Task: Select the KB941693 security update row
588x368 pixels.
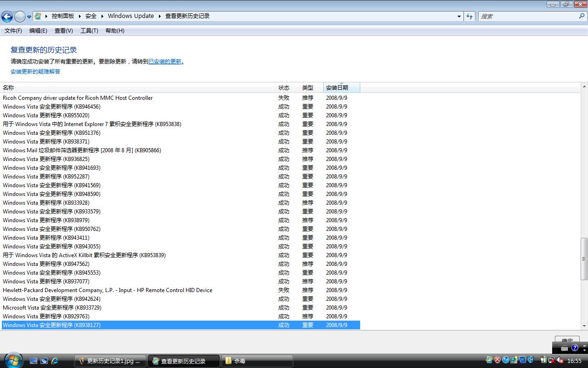Action: coord(180,168)
